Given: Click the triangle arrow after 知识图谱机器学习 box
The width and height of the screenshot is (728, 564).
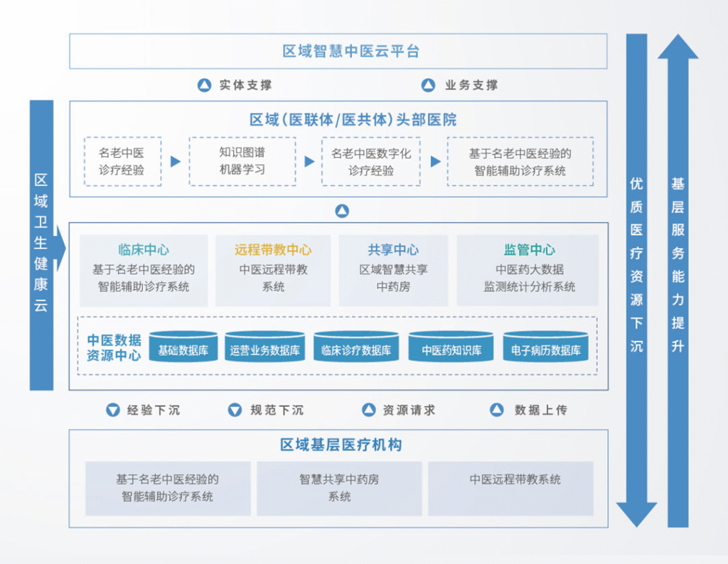Looking at the screenshot, I should tap(309, 161).
